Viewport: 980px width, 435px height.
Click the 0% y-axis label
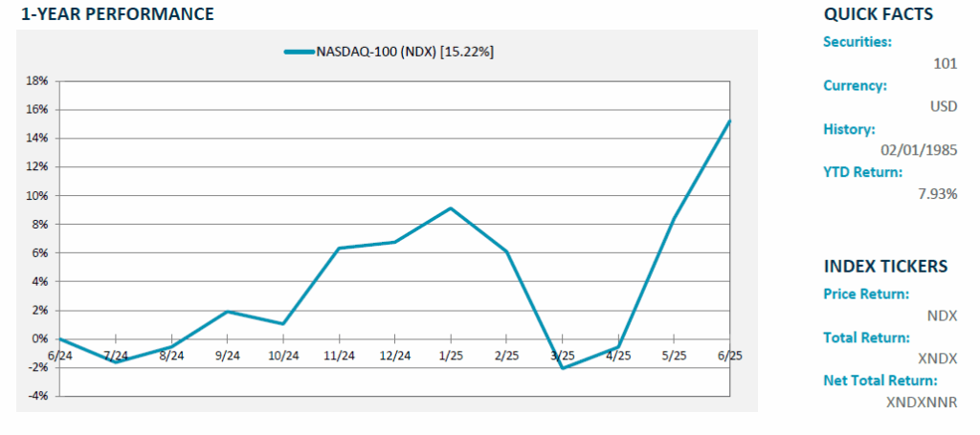click(39, 339)
